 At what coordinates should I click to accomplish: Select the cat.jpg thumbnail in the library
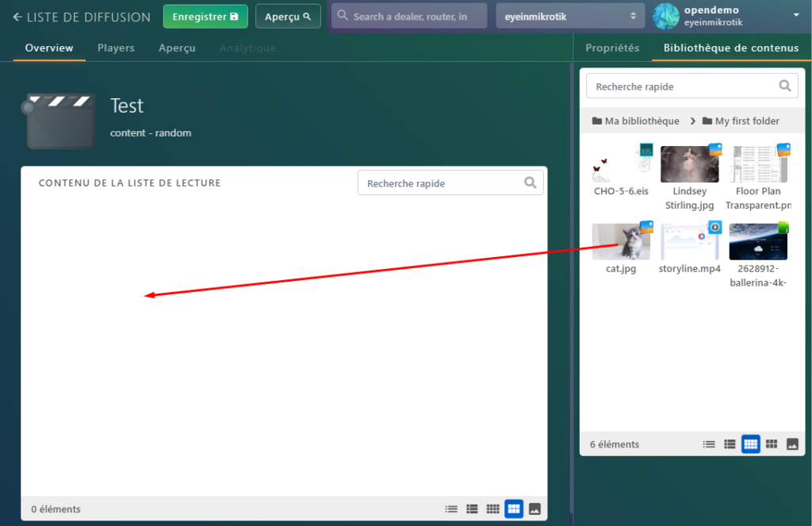pyautogui.click(x=621, y=242)
